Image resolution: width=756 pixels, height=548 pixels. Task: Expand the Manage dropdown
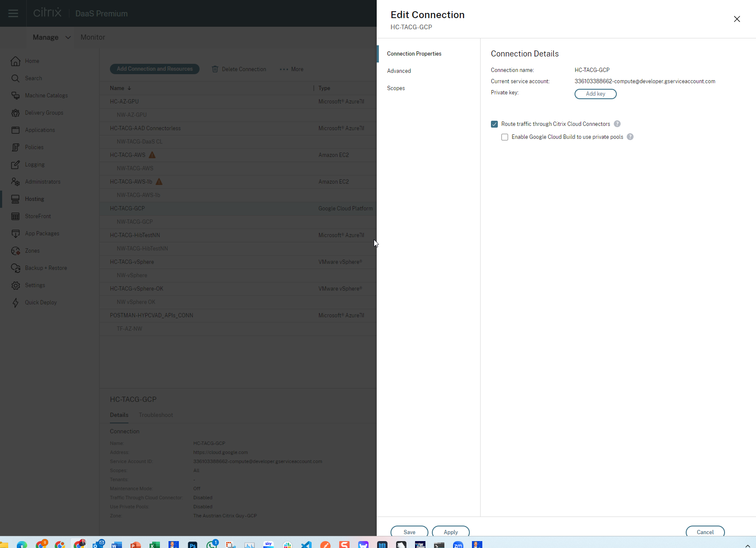click(52, 37)
